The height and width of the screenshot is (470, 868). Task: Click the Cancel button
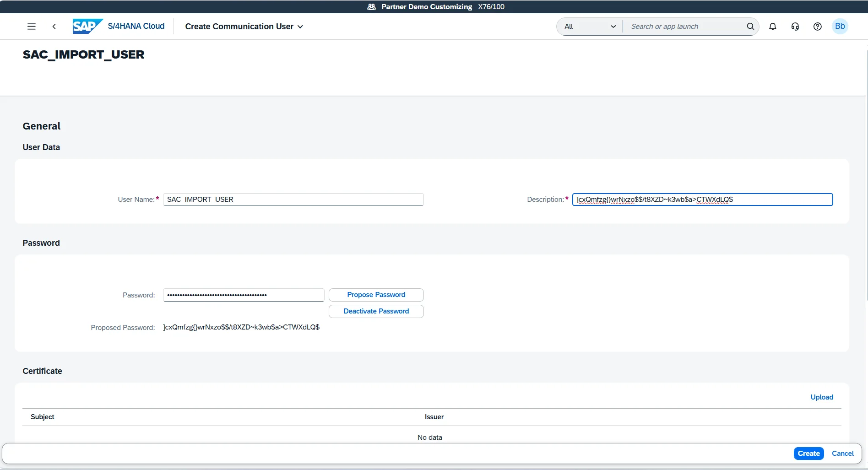(843, 454)
